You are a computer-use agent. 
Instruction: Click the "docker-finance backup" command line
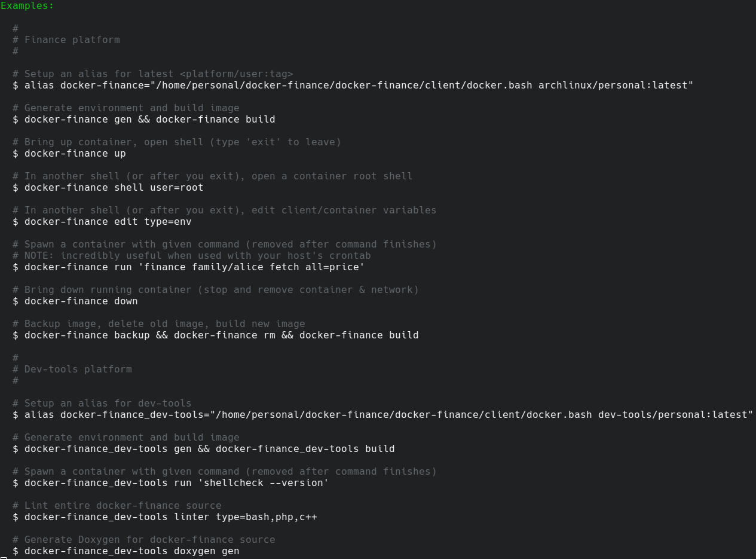tap(221, 335)
